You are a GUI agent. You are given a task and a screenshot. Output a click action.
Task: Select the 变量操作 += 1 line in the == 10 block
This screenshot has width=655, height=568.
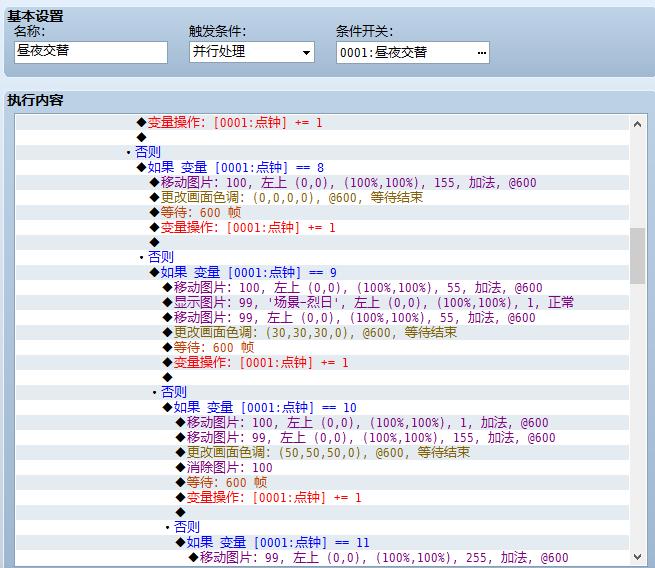pyautogui.click(x=322, y=497)
